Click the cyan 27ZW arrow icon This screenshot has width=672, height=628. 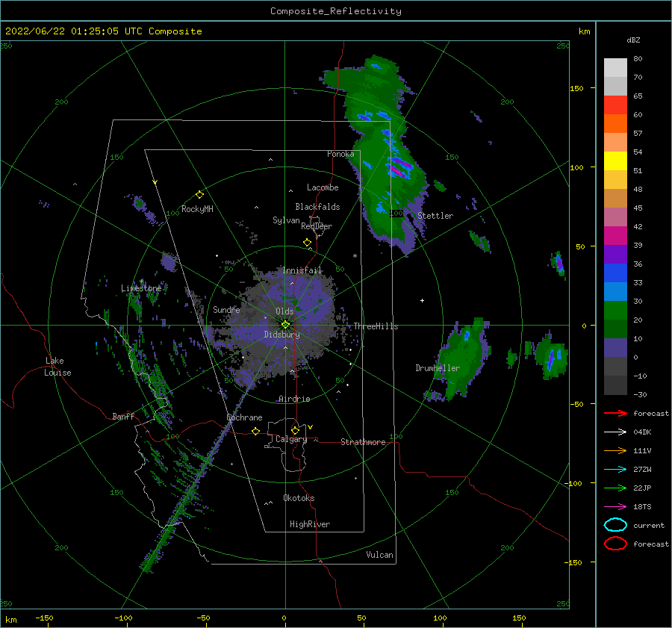615,470
